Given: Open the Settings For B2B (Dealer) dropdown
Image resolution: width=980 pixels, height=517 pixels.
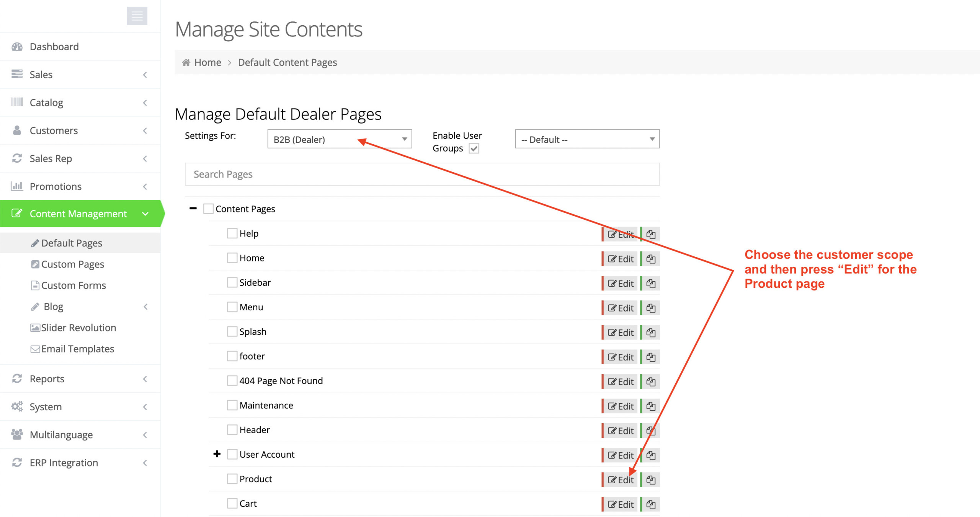Looking at the screenshot, I should 340,139.
